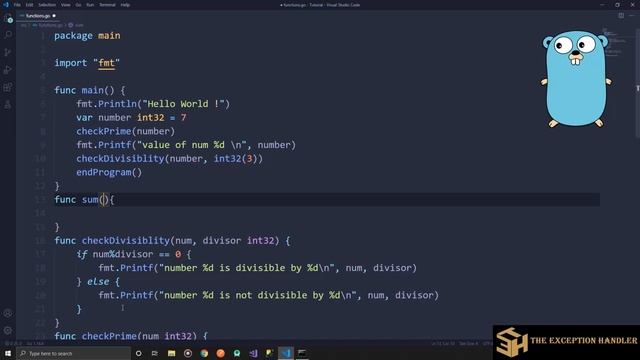Open the Manage gear icon
This screenshot has width=640, height=360.
(8, 331)
